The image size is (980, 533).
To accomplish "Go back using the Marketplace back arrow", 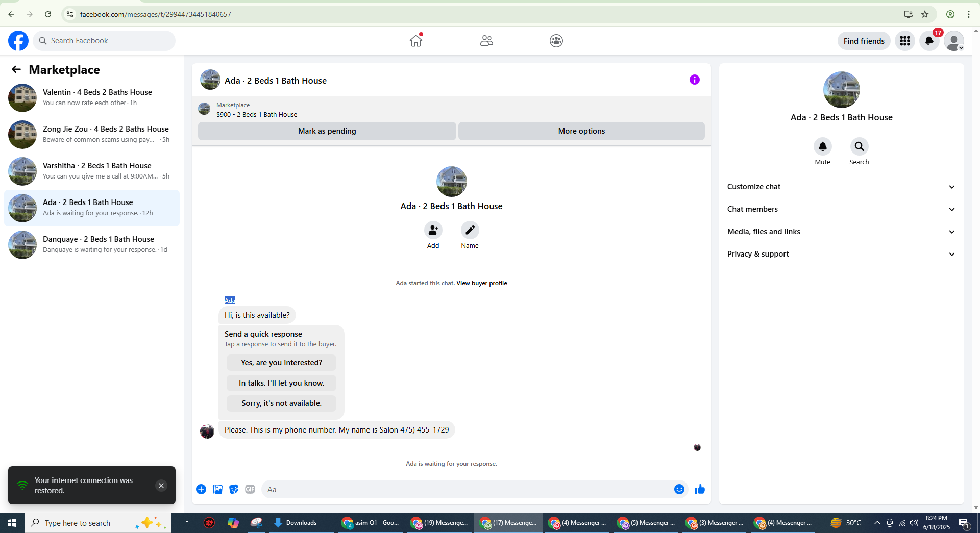I will pyautogui.click(x=16, y=69).
